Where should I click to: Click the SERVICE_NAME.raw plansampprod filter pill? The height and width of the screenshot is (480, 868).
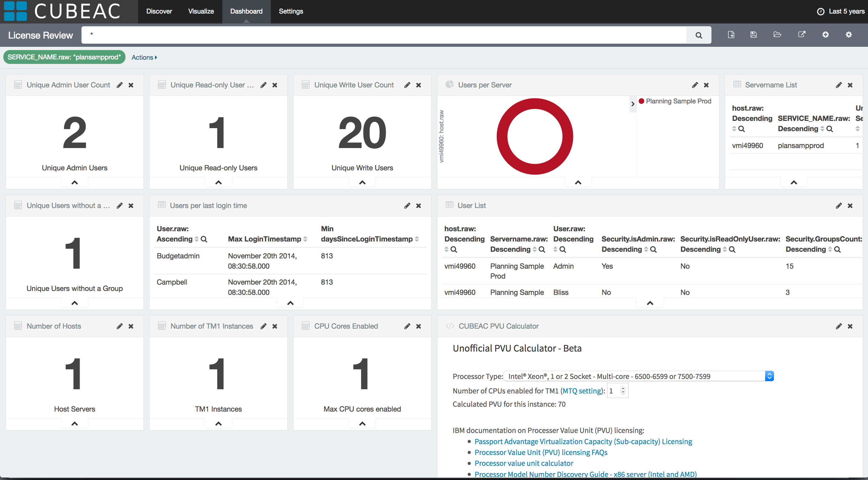coord(64,57)
